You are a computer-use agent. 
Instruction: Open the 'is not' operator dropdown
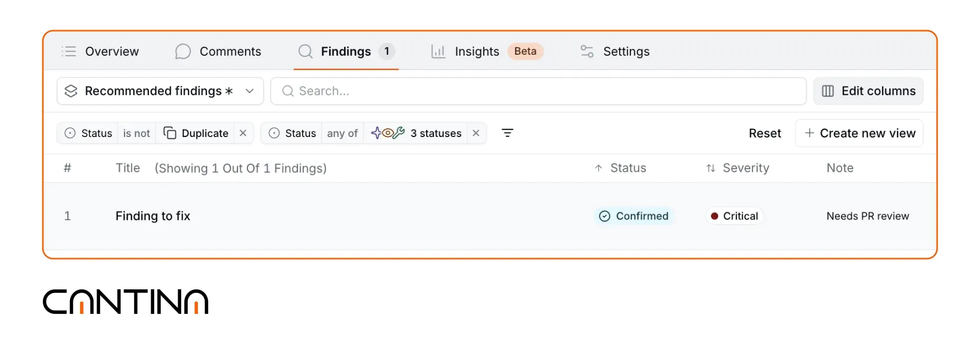136,133
